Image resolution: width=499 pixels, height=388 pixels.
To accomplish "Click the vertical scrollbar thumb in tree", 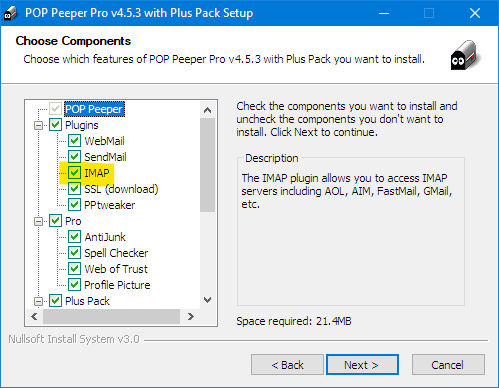I will click(x=208, y=165).
